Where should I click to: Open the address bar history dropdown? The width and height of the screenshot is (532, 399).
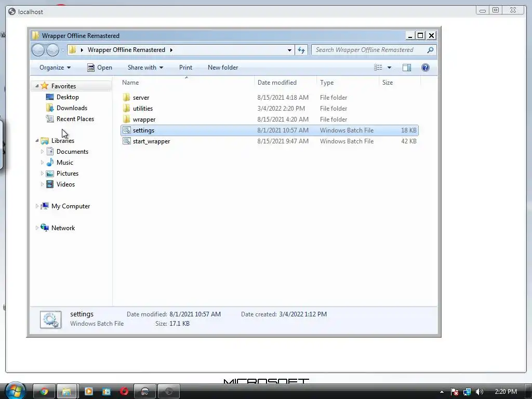point(289,50)
